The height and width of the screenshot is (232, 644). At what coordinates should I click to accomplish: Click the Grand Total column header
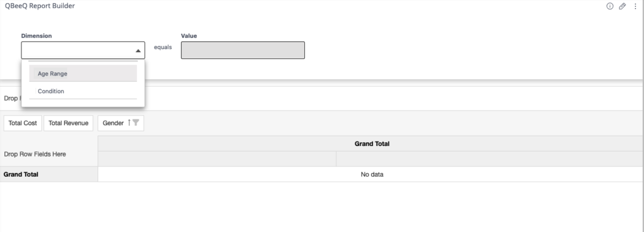pos(372,144)
